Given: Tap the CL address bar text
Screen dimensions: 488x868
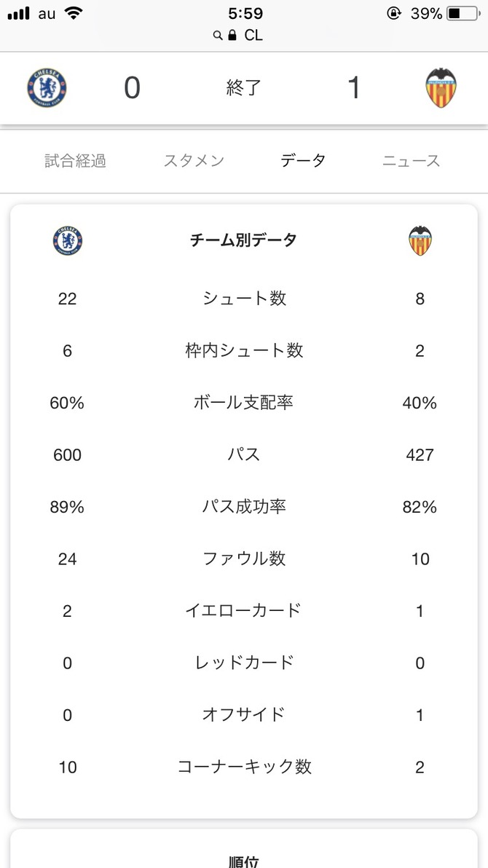Looking at the screenshot, I should 253,36.
